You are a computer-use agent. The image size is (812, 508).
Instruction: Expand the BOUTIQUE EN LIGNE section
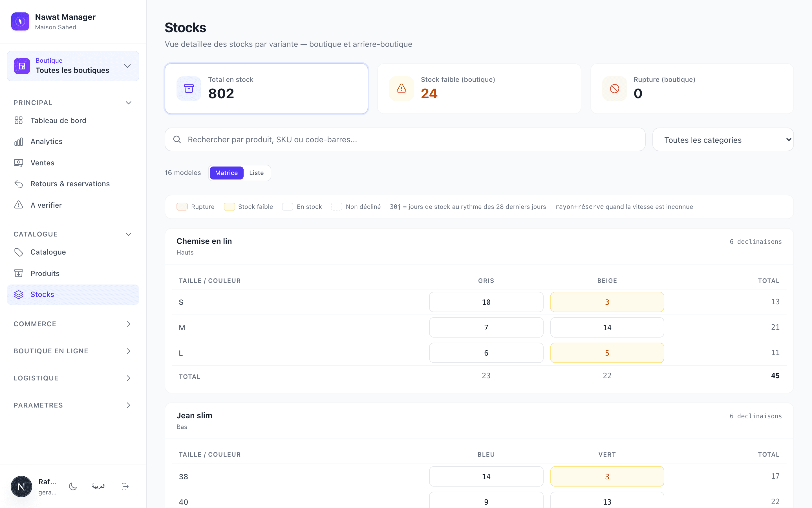73,351
